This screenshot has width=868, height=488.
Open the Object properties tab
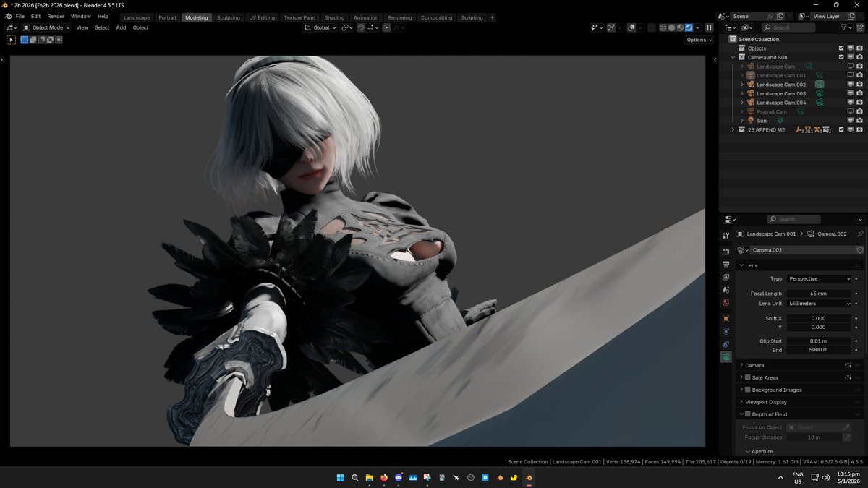pos(726,319)
